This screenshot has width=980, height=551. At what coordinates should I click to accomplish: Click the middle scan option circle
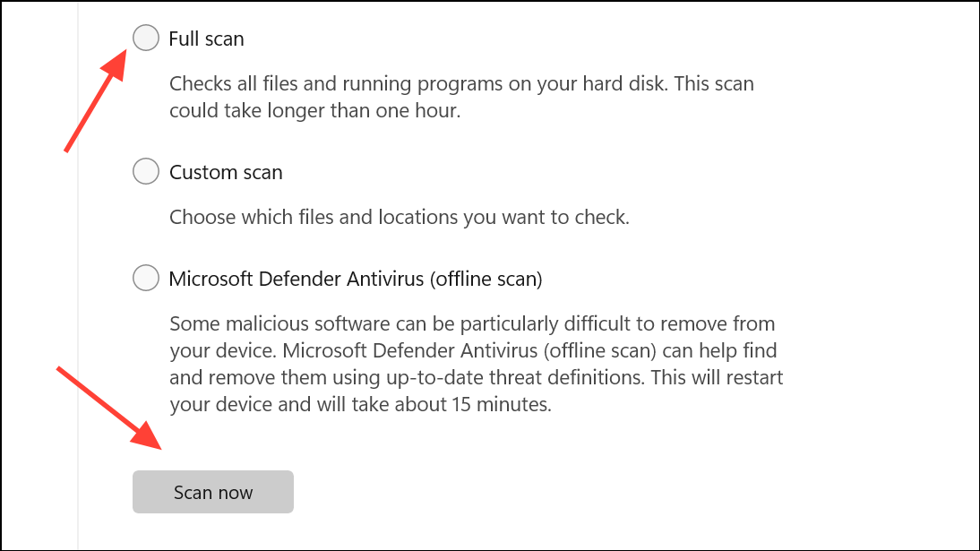point(145,170)
